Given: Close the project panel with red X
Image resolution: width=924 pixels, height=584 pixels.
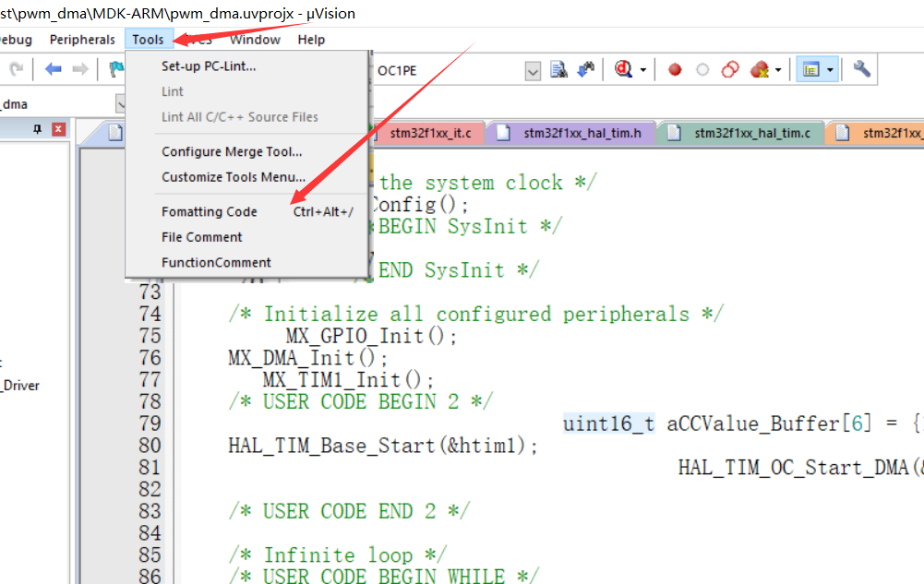Looking at the screenshot, I should point(58,129).
